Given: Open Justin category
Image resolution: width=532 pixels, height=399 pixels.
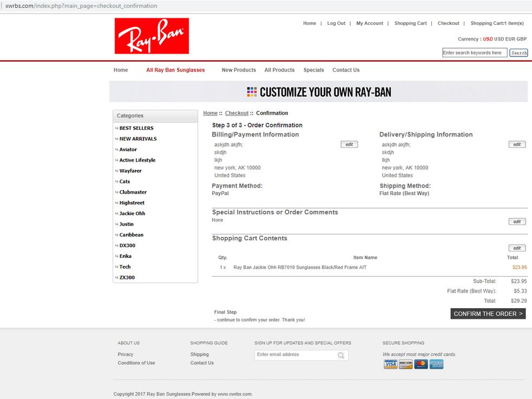Looking at the screenshot, I should click(x=127, y=224).
